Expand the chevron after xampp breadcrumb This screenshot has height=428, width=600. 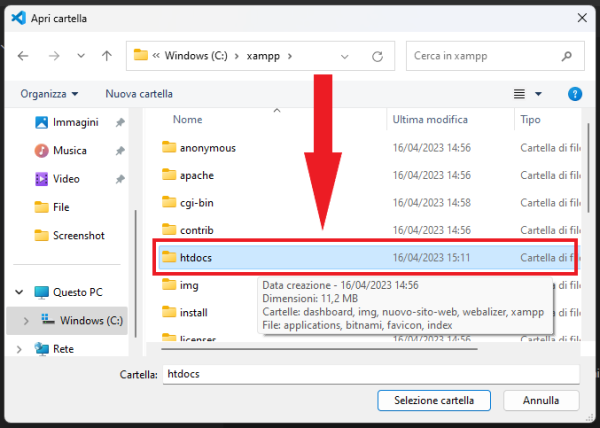(x=290, y=56)
